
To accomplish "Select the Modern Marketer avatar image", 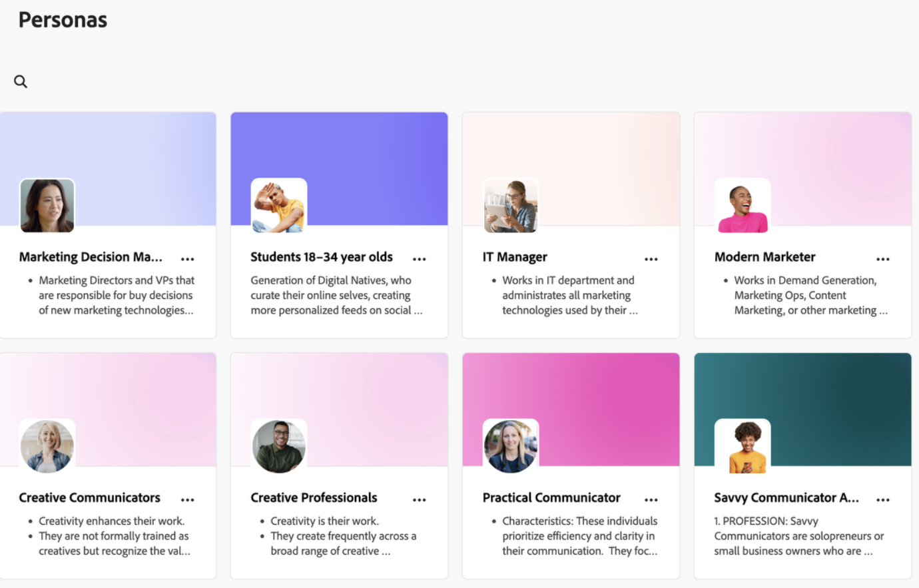I will click(x=743, y=206).
